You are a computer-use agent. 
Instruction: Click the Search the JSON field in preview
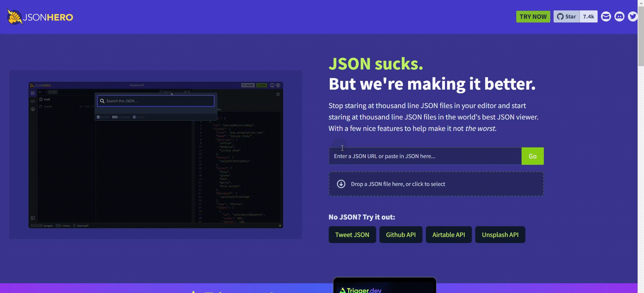[156, 101]
